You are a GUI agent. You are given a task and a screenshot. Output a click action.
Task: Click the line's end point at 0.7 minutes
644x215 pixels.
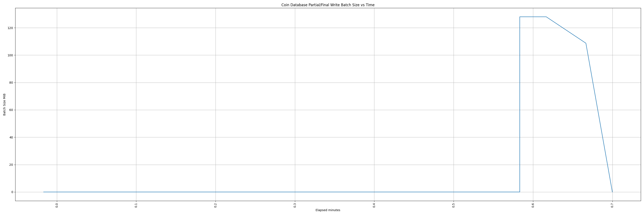[x=612, y=192]
